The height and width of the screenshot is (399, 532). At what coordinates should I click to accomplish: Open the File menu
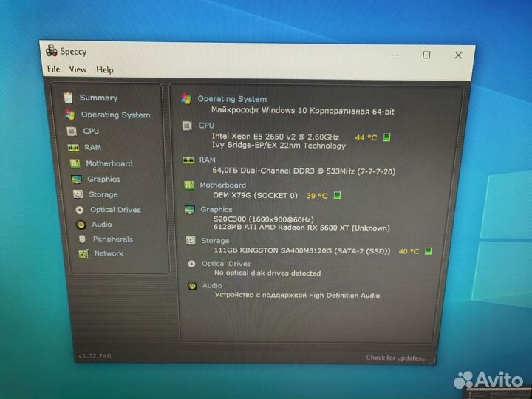click(x=54, y=69)
